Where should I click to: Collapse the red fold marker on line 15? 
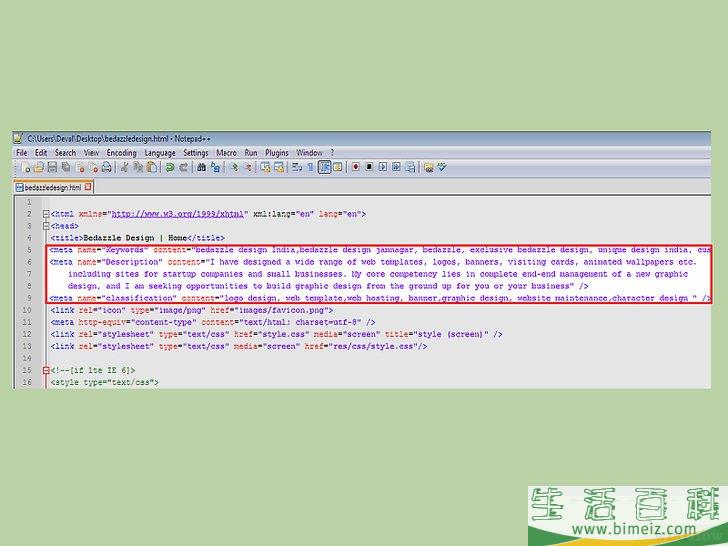46,370
